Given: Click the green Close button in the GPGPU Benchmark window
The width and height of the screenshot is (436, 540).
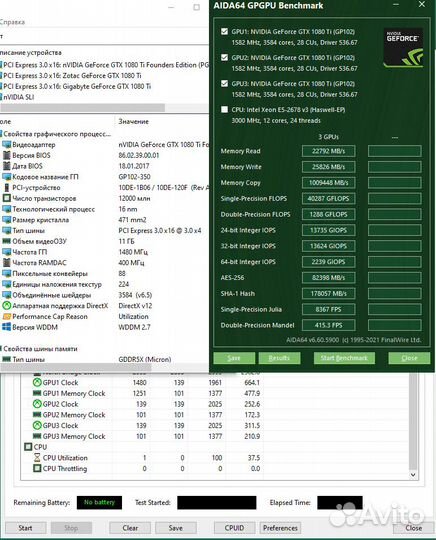Looking at the screenshot, I should tap(409, 358).
